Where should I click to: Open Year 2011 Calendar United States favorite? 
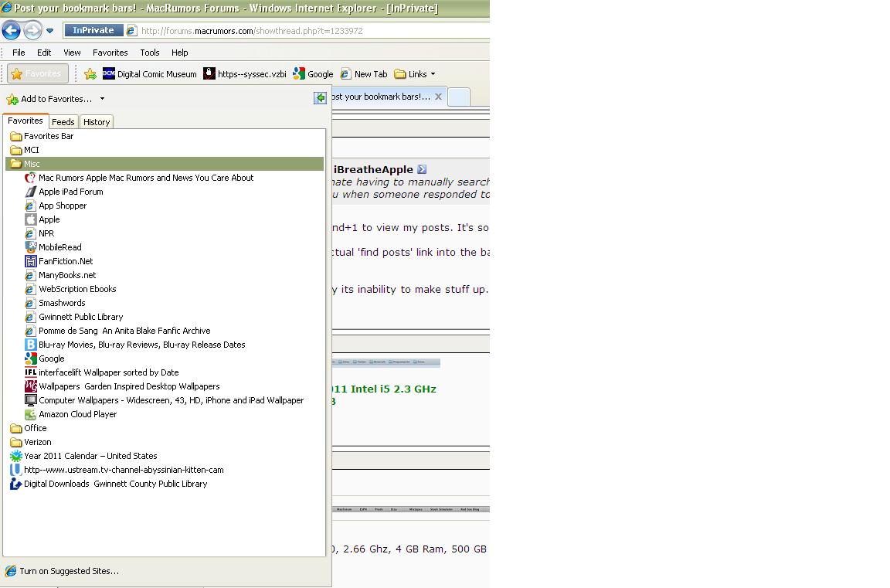click(83, 456)
